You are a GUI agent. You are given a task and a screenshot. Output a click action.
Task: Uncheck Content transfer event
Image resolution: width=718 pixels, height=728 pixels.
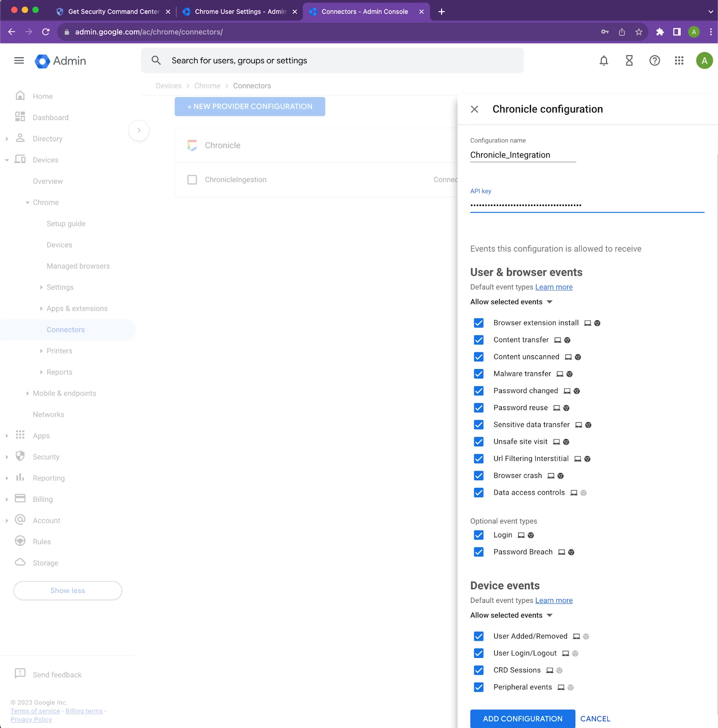click(479, 340)
